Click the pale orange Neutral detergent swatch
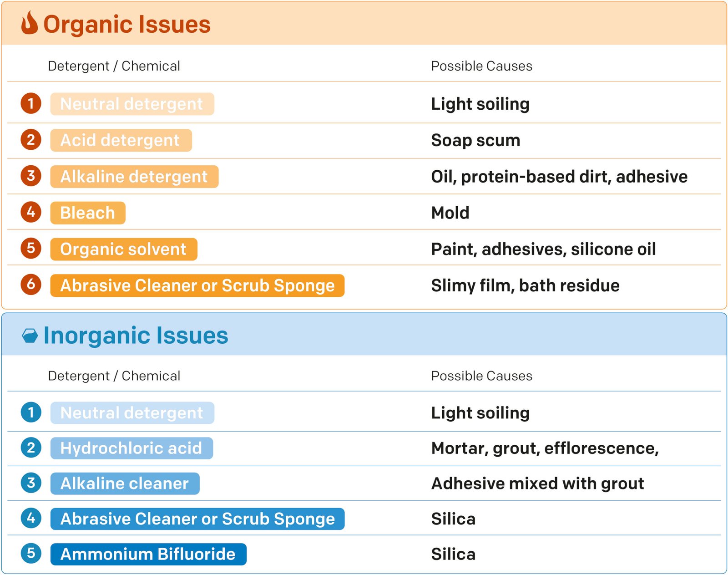The width and height of the screenshot is (728, 575). coord(132,104)
